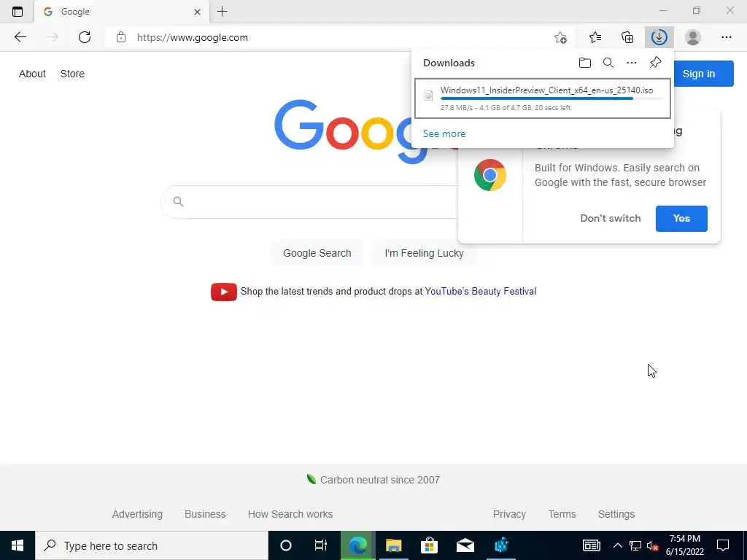747x560 pixels.
Task: Click the Google search magnifier icon
Action: [x=178, y=201]
